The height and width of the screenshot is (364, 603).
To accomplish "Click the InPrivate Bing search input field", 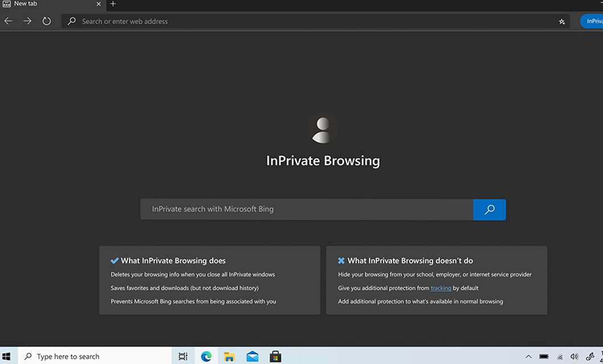I will [x=307, y=209].
